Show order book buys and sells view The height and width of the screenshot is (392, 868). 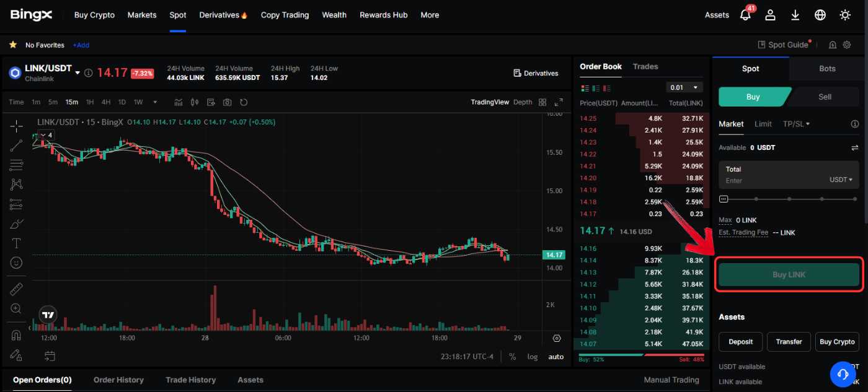point(583,88)
